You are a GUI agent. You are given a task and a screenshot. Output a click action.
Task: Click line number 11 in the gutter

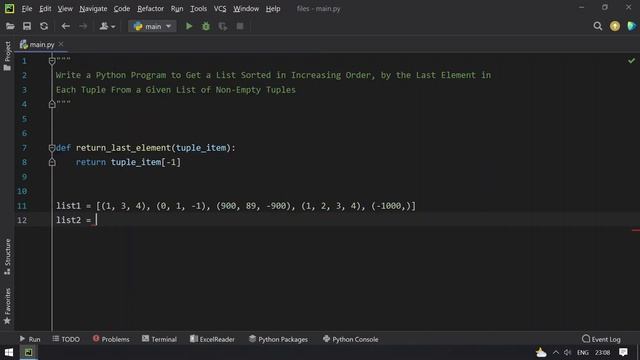coord(22,206)
